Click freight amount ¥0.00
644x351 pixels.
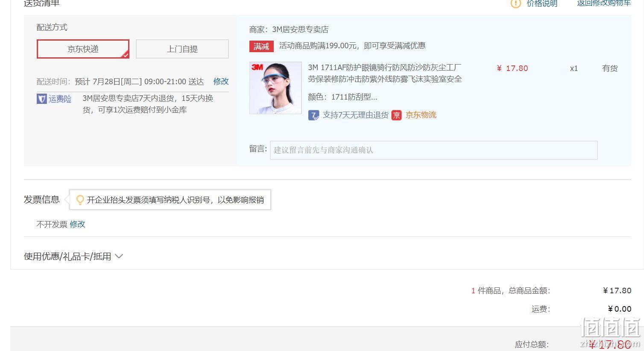click(x=620, y=309)
